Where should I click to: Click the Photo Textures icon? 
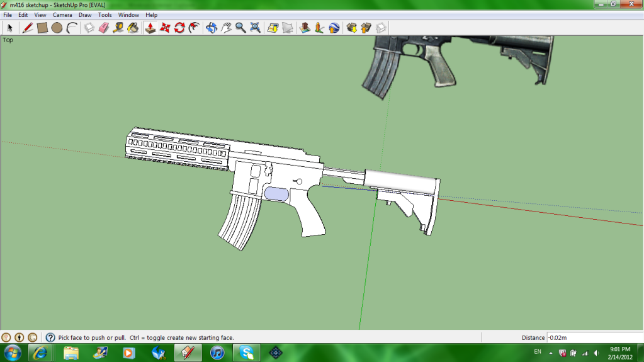tap(320, 28)
